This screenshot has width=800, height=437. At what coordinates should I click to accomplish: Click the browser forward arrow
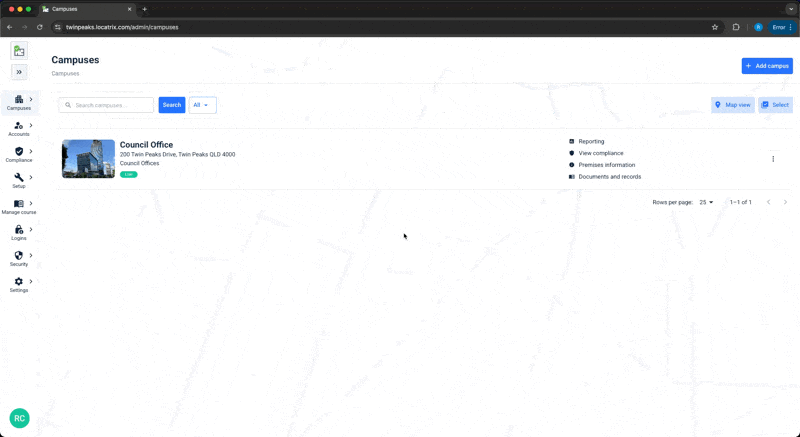[x=24, y=27]
